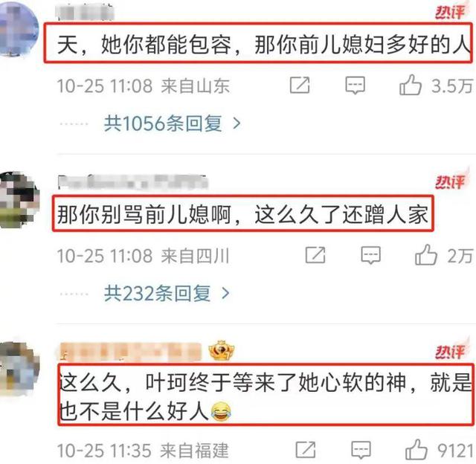476x464 pixels.
Task: Share the comment from 山东
Action: (x=300, y=85)
